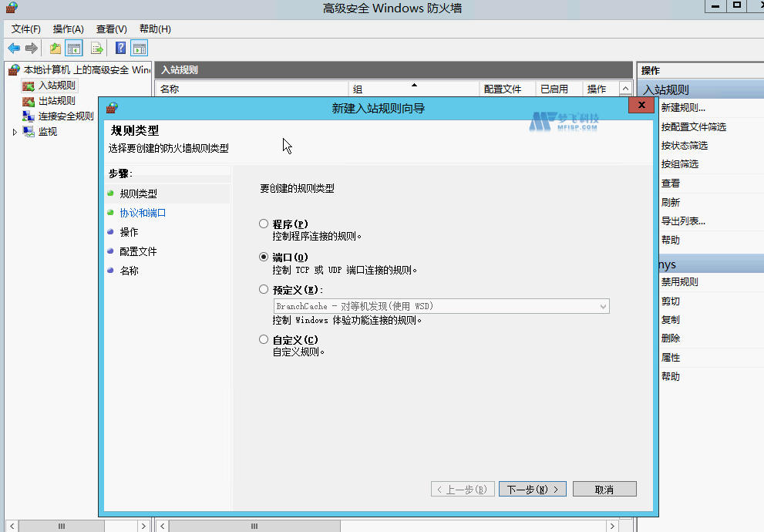Open the 查看(V) menu

tap(111, 29)
